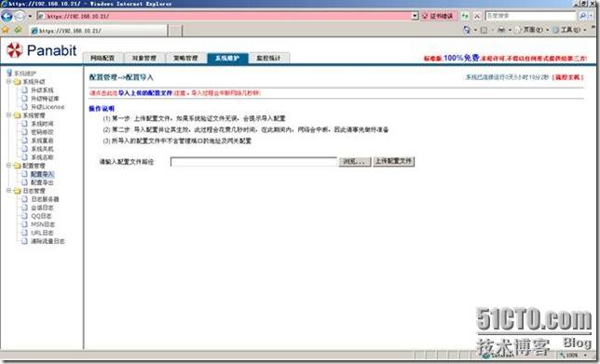Screen dimensions: 600x364
Task: Collapse the 日志管理 tree node
Action: coord(8,191)
